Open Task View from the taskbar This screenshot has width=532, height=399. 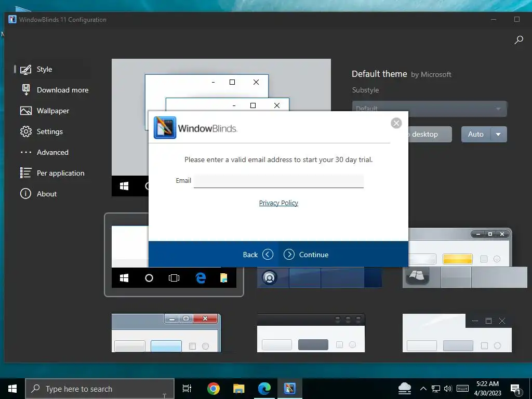[187, 389]
